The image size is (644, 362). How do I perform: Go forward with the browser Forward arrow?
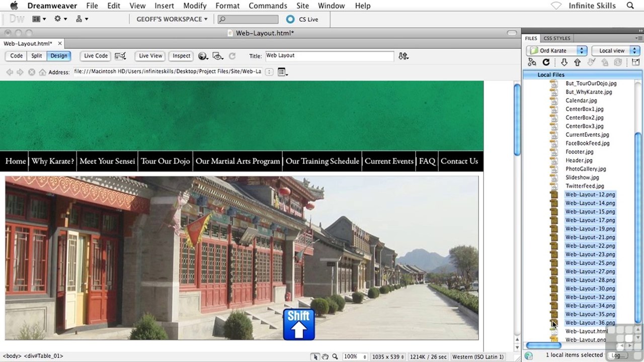tap(20, 72)
